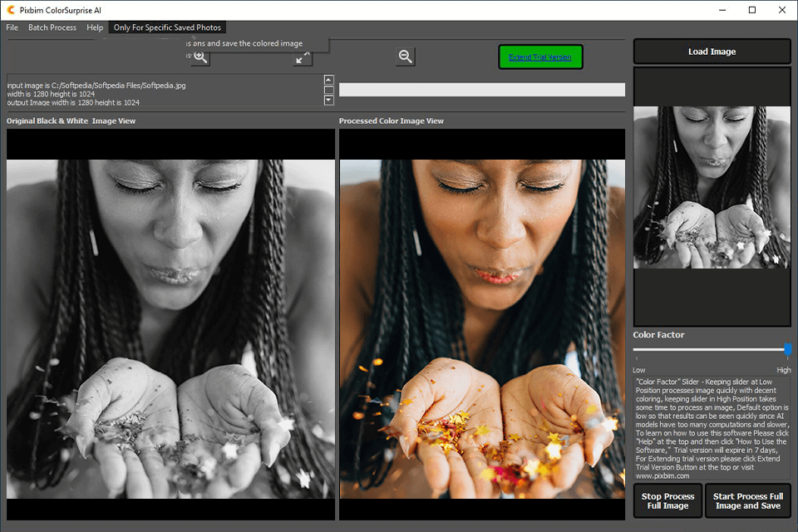The image size is (798, 532).
Task: Click the zoom out magnifier icon
Action: [405, 57]
